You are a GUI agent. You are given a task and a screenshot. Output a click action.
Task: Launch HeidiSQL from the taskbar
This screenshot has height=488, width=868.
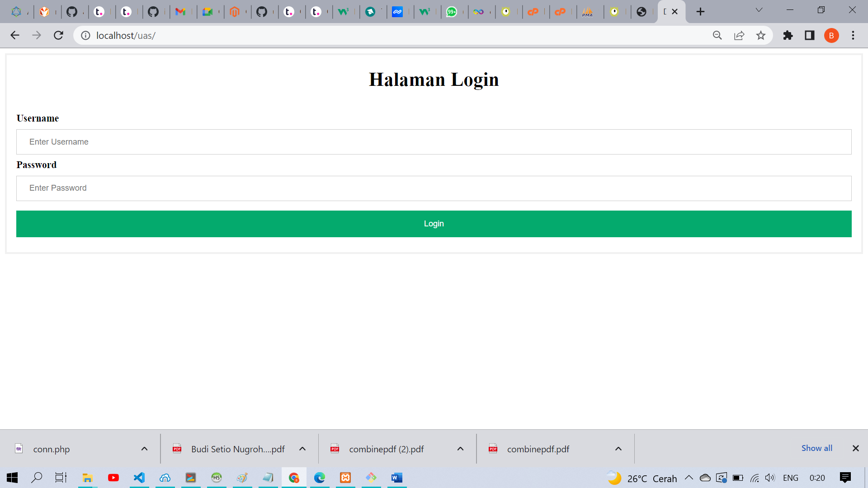point(217,478)
